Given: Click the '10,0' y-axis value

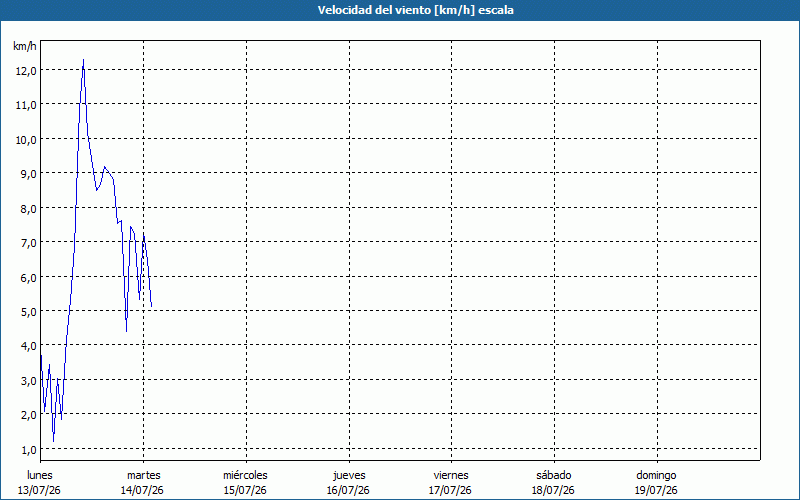Looking at the screenshot, I should point(26,140).
